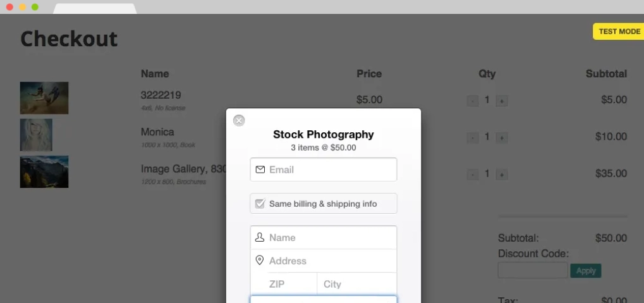Screen dimensions: 644x303
Task: Increase quantity for Monica photo
Action: 501,138
